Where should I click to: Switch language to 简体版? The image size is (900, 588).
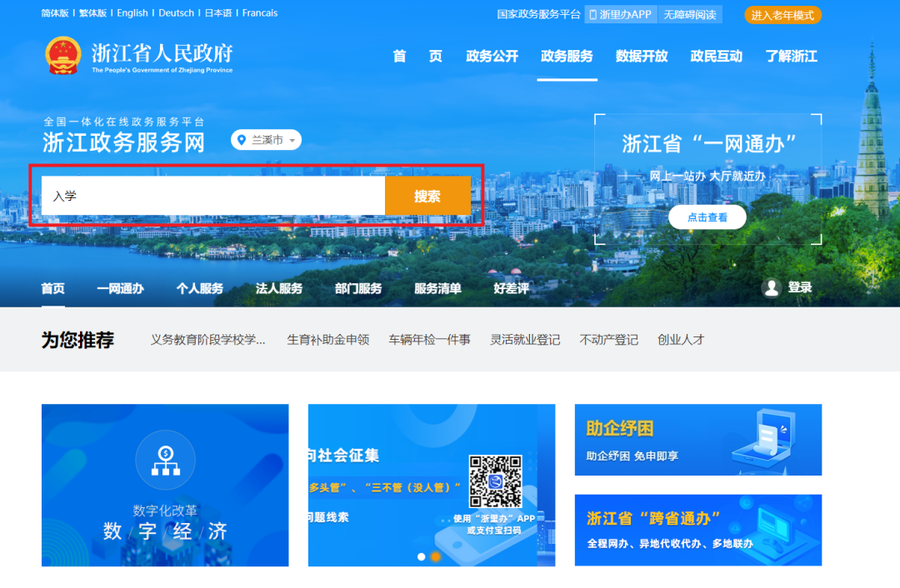[55, 13]
